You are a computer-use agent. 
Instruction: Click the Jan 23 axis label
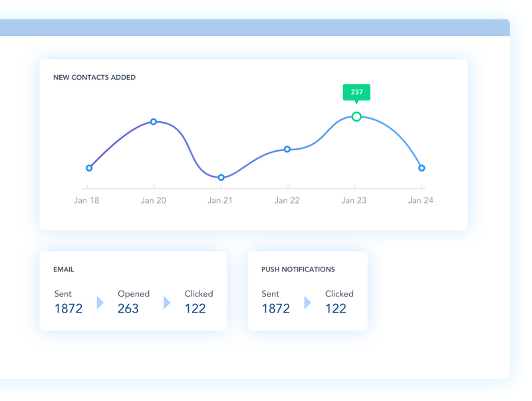coord(354,201)
